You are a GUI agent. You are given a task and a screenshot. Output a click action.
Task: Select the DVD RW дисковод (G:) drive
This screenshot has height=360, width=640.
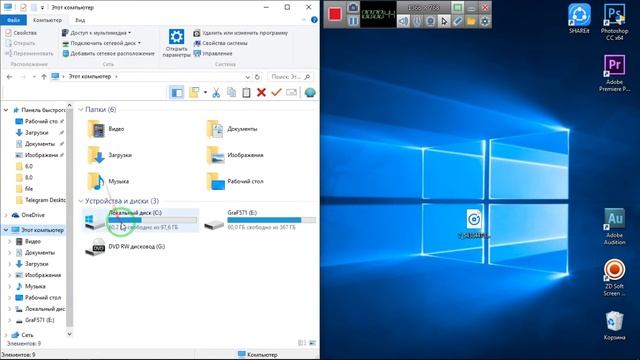pyautogui.click(x=125, y=247)
